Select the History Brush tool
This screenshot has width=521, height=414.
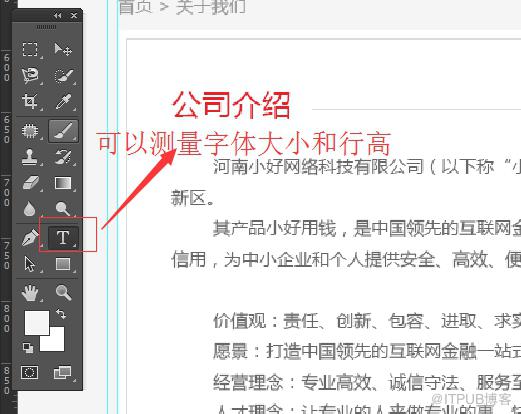[63, 157]
